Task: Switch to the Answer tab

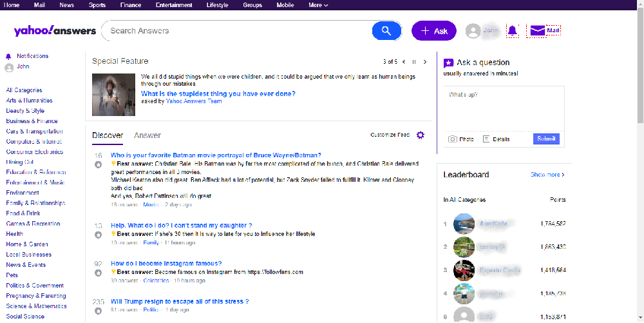Action: point(147,135)
